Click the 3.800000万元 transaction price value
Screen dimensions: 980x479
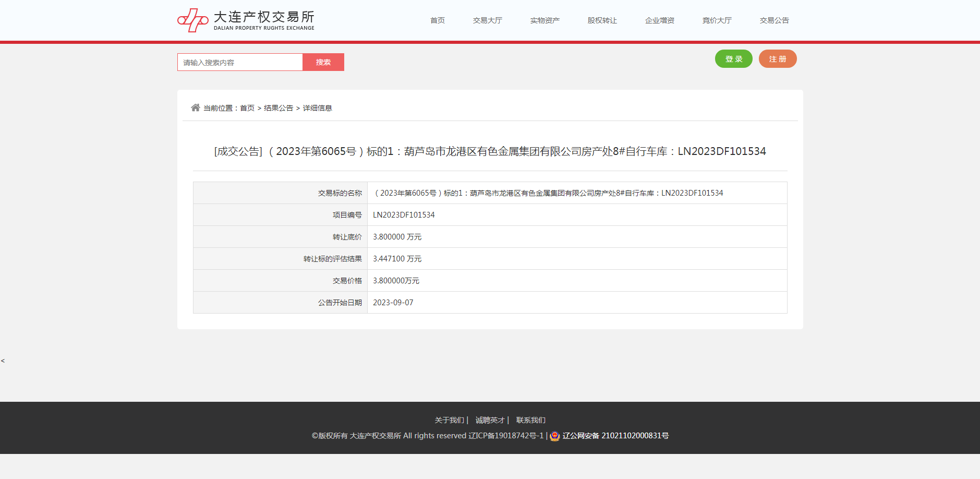[396, 281]
